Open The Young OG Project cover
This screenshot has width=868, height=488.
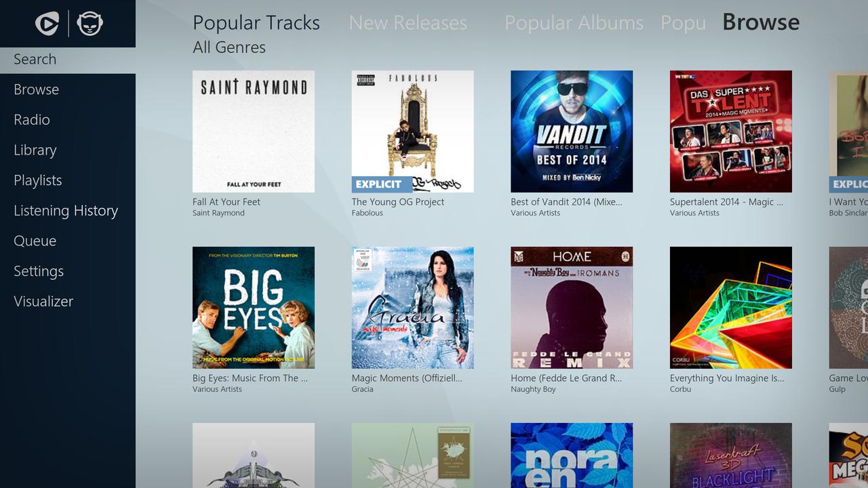412,131
